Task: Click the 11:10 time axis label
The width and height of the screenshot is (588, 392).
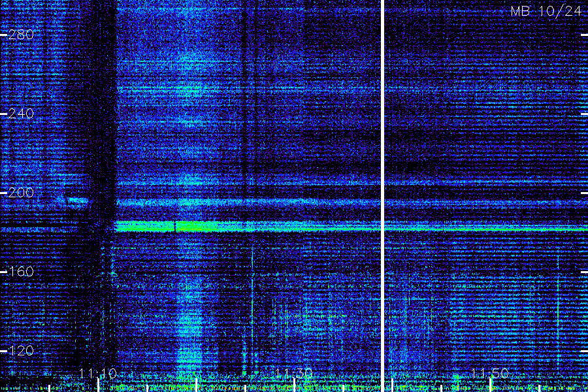Action: [x=98, y=373]
